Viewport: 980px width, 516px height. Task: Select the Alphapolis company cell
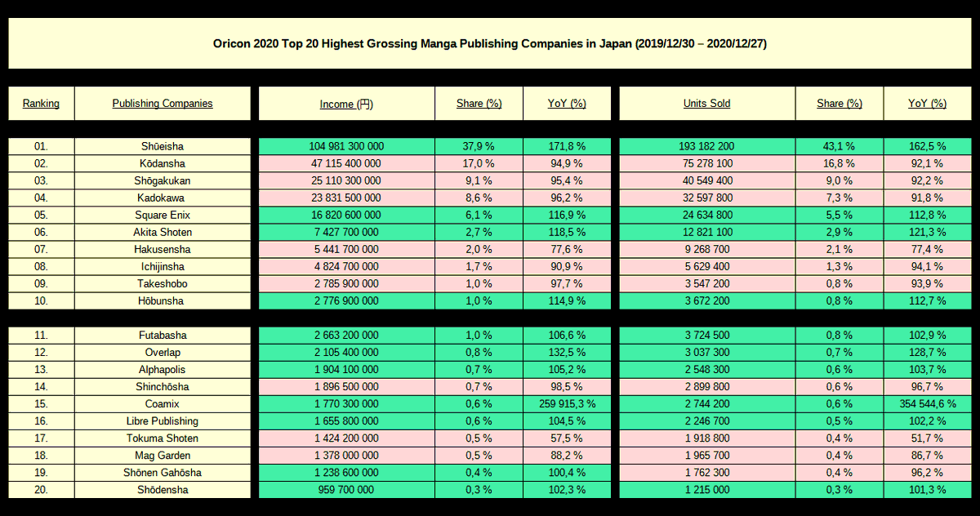pyautogui.click(x=163, y=370)
